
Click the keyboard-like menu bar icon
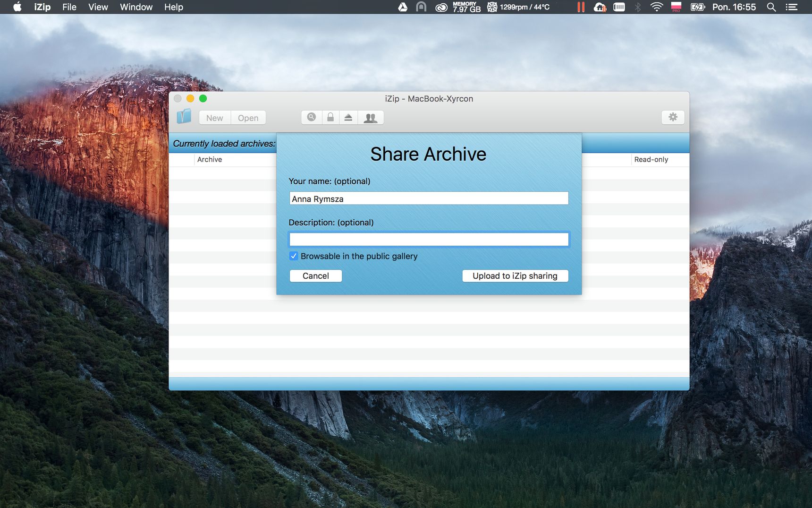point(619,7)
